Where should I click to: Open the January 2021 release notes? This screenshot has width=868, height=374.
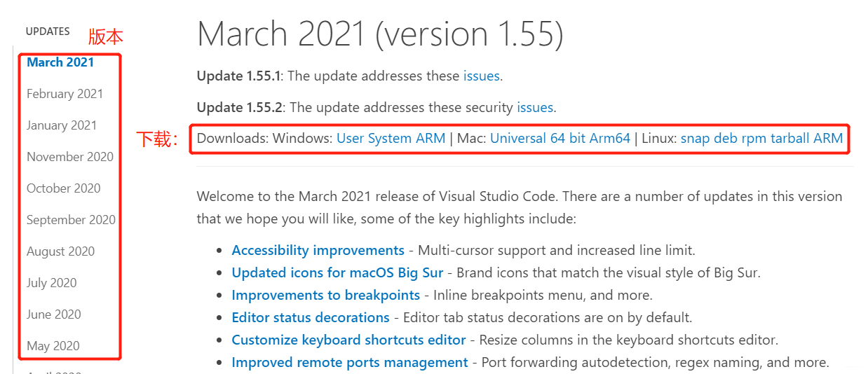[x=62, y=125]
